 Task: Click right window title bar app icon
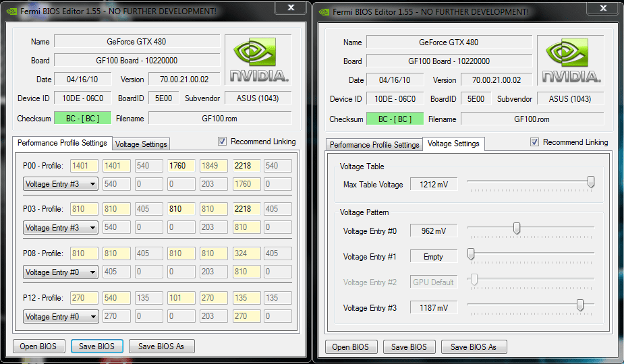click(x=324, y=12)
